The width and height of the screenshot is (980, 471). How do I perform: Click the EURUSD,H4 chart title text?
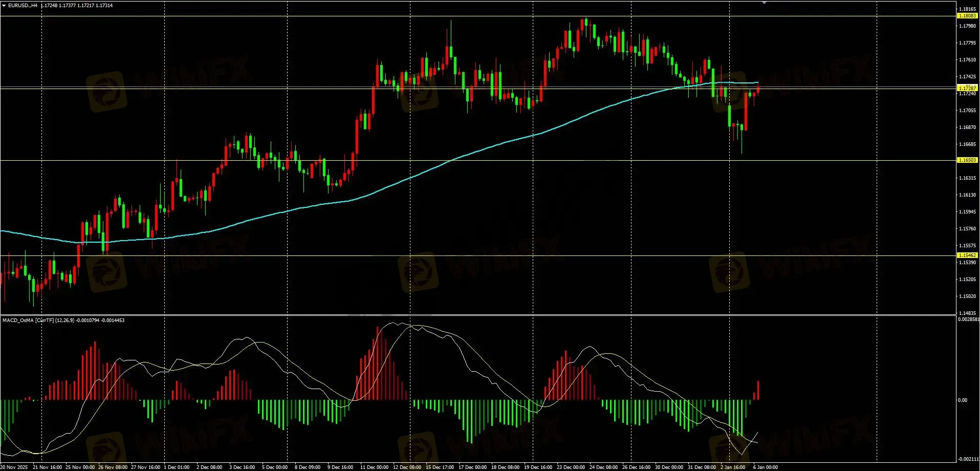tap(23, 6)
